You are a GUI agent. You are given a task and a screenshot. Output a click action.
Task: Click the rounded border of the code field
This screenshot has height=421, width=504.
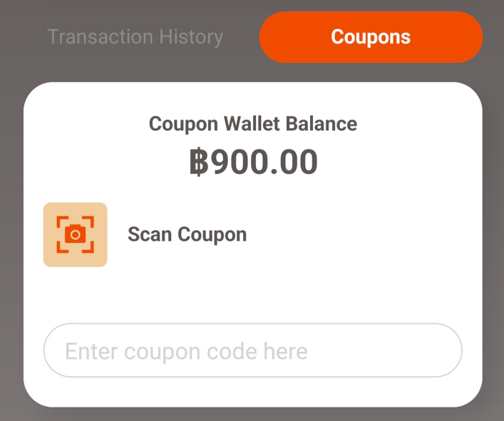coord(252,323)
